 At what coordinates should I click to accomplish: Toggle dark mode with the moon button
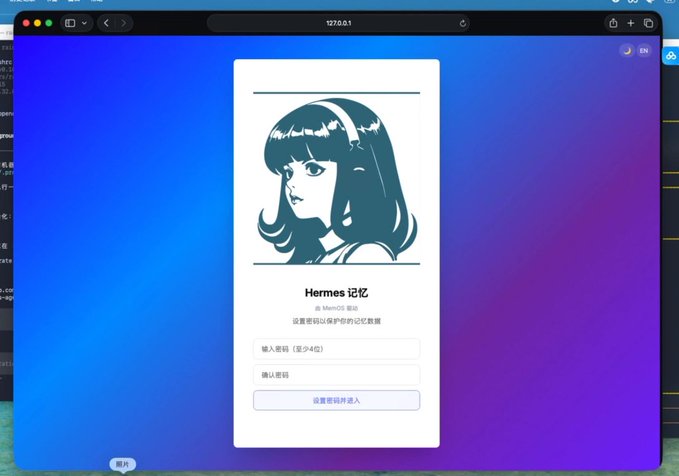click(x=627, y=51)
